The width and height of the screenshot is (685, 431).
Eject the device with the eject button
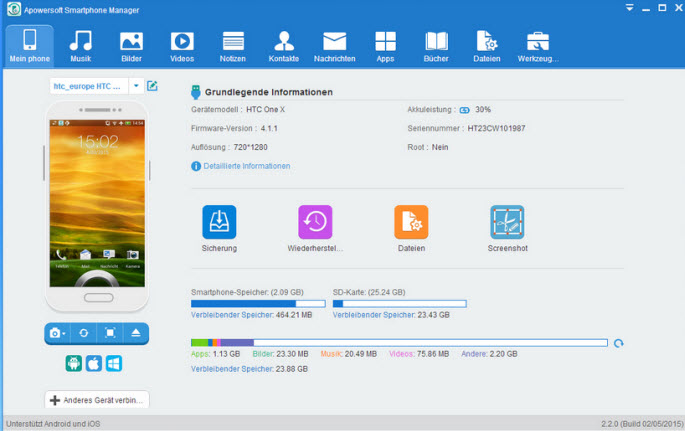click(136, 333)
